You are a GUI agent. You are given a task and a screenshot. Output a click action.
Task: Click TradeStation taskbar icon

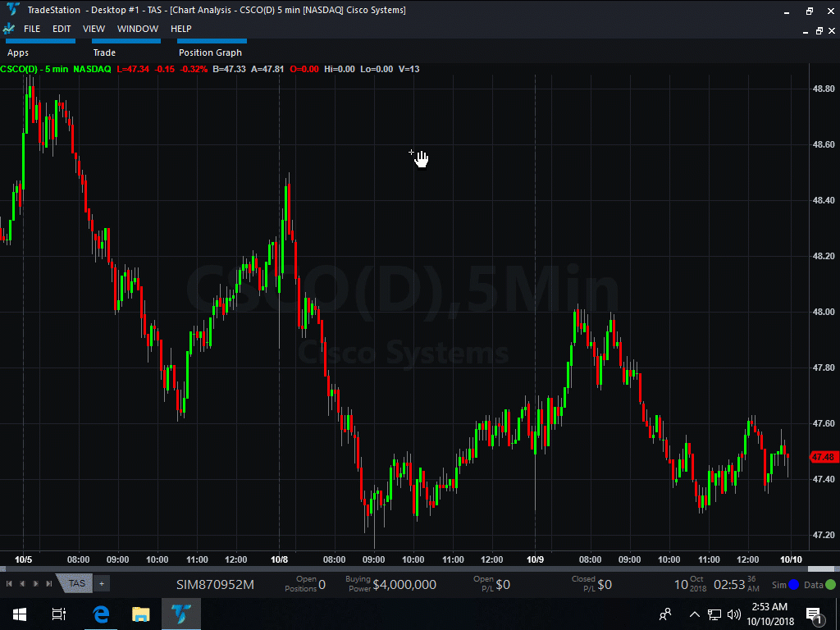click(181, 614)
